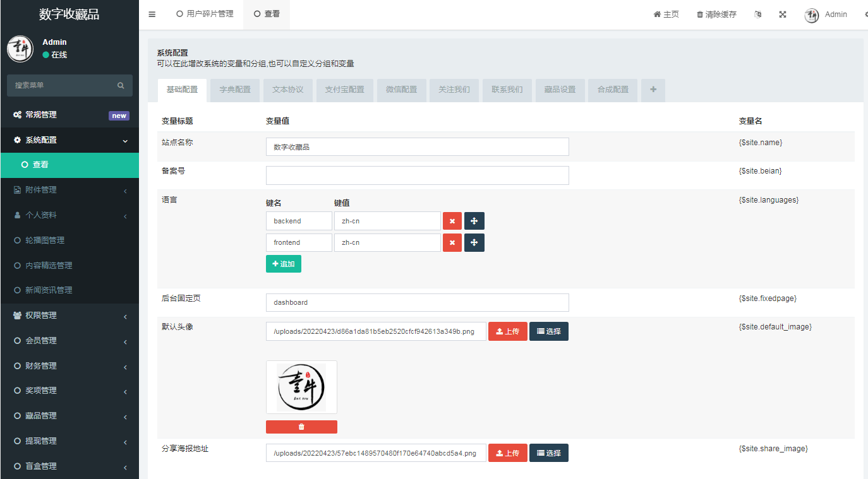The width and height of the screenshot is (868, 479).
Task: Click move handle for frontend language row
Action: [x=474, y=243]
